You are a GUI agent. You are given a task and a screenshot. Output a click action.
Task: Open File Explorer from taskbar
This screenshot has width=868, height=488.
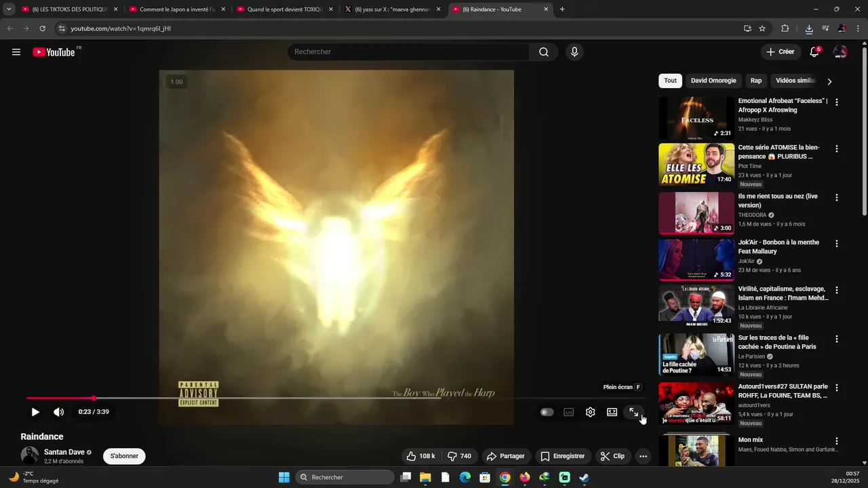click(x=425, y=477)
